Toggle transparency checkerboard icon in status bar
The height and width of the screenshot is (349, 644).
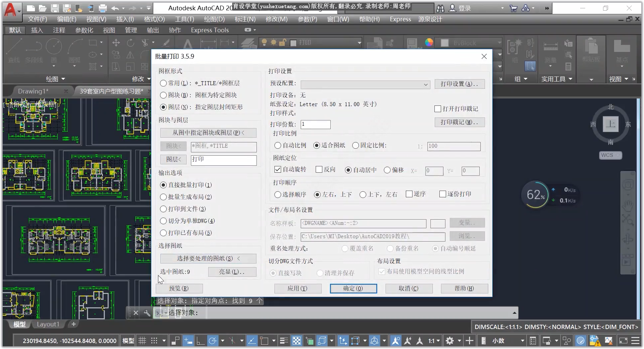point(296,341)
